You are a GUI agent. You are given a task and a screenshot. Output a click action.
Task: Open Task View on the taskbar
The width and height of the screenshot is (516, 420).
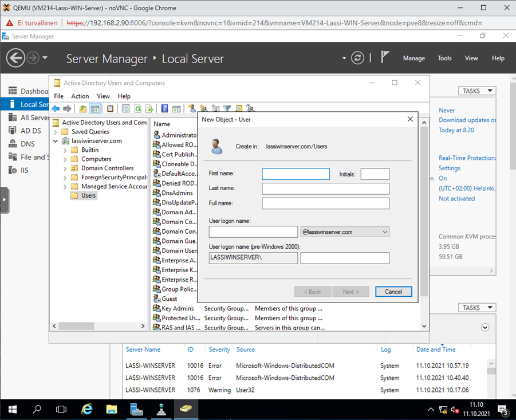[61, 409]
